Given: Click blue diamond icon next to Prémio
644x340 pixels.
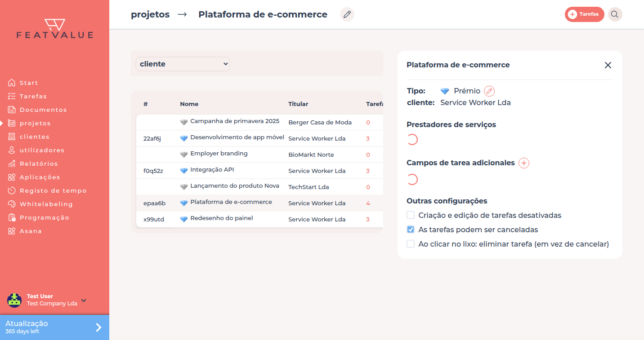Looking at the screenshot, I should coord(445,91).
